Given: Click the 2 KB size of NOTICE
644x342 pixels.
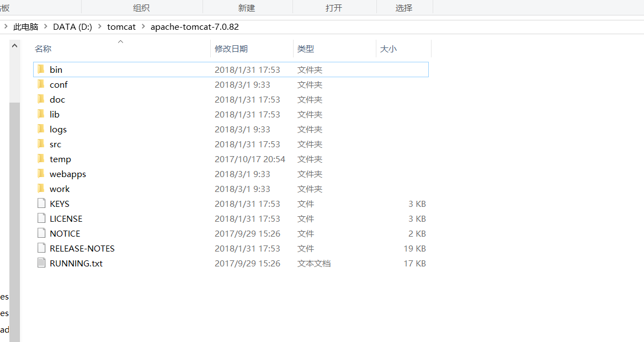Looking at the screenshot, I should tap(417, 234).
